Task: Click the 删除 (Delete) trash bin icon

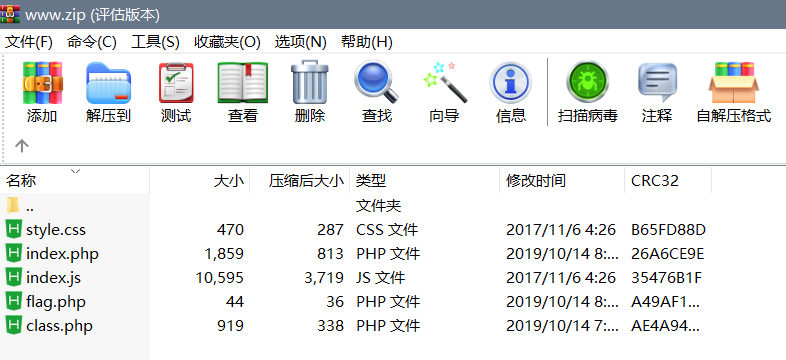Action: [x=310, y=82]
